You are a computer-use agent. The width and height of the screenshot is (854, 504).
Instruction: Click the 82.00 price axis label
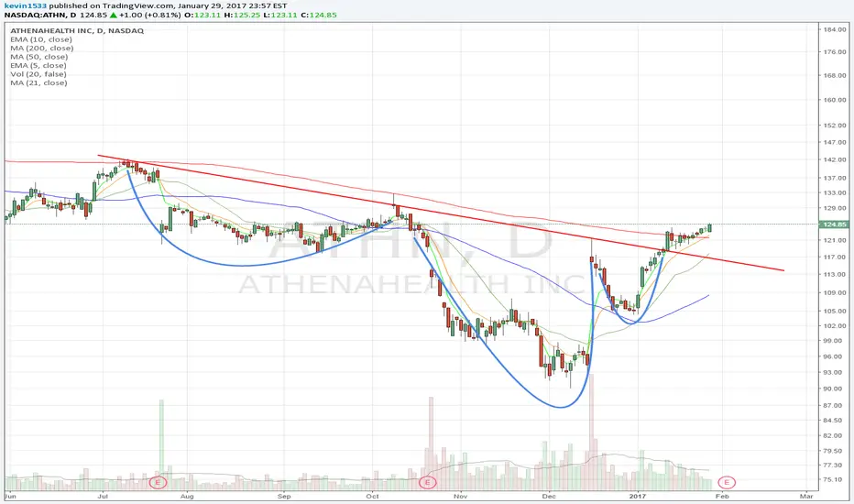coord(835,435)
